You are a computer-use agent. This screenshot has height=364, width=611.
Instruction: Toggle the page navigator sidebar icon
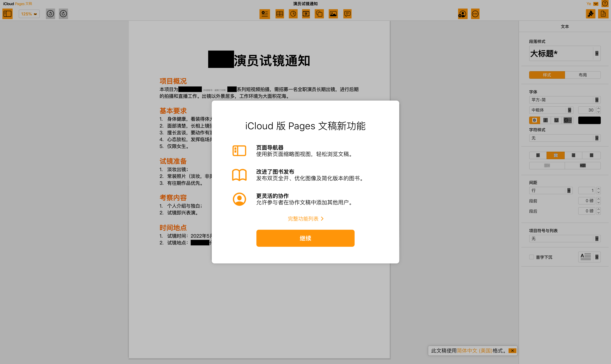coord(7,14)
